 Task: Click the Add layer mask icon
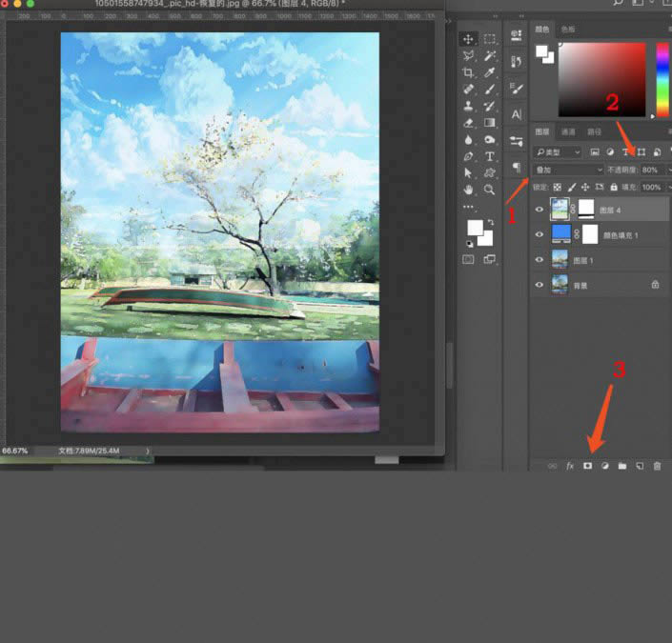coord(587,466)
